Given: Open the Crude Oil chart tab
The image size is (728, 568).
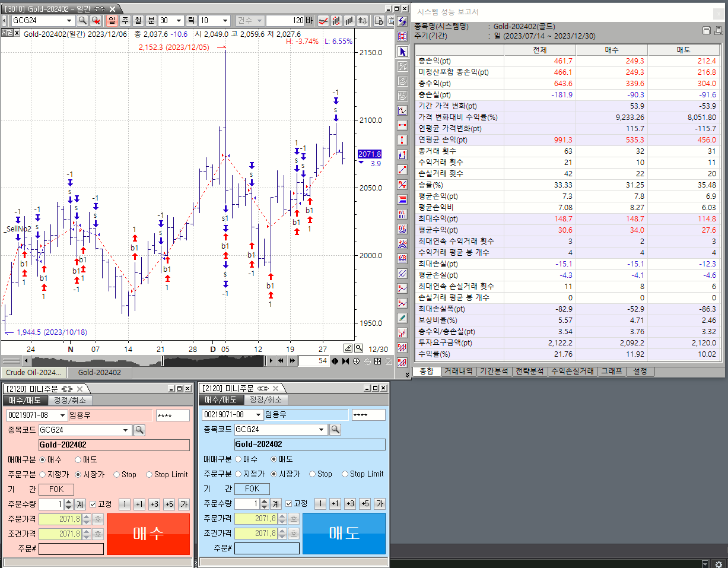Looking at the screenshot, I should pos(33,373).
